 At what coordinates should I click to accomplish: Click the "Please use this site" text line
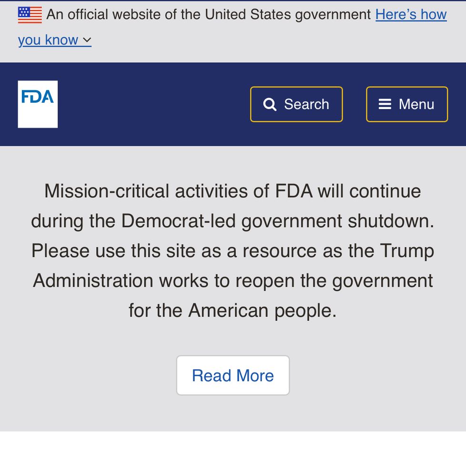tap(233, 251)
